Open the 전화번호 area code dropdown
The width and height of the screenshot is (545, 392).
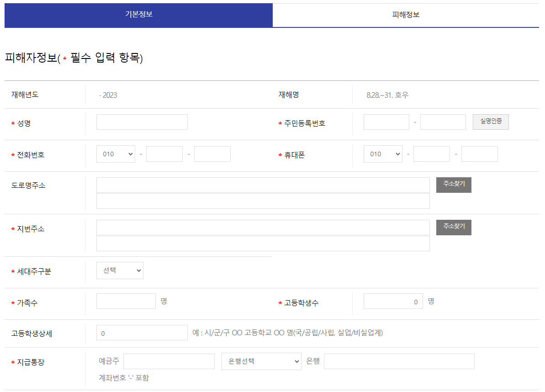(116, 154)
